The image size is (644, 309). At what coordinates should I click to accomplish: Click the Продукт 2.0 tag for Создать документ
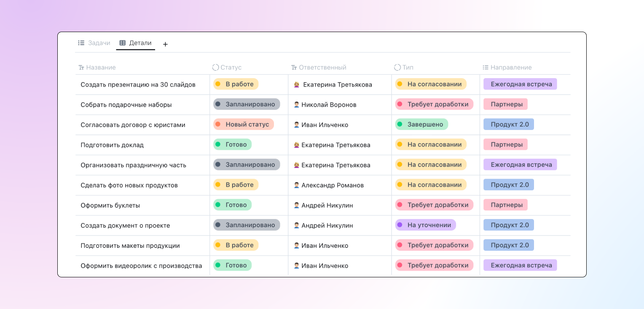pyautogui.click(x=509, y=225)
